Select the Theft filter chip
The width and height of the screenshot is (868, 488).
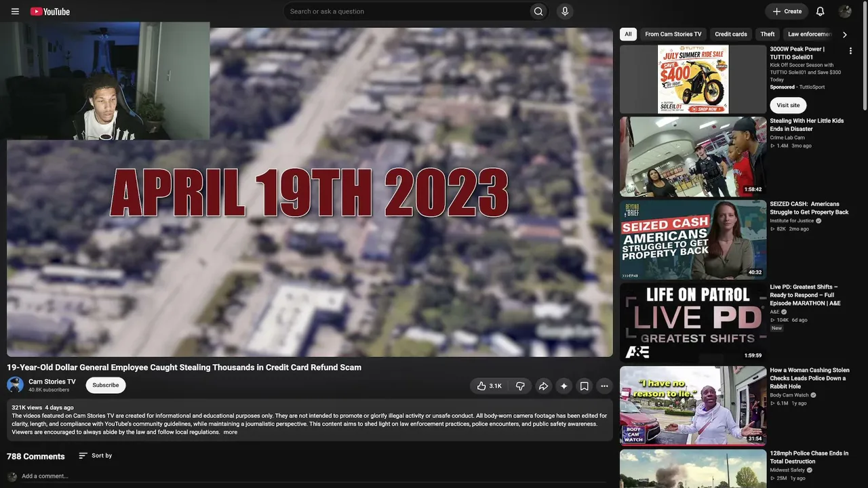pyautogui.click(x=768, y=35)
